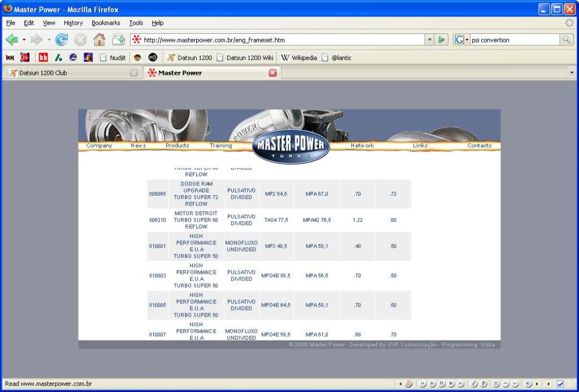
Task: Open the Tools menu
Action: pyautogui.click(x=136, y=23)
